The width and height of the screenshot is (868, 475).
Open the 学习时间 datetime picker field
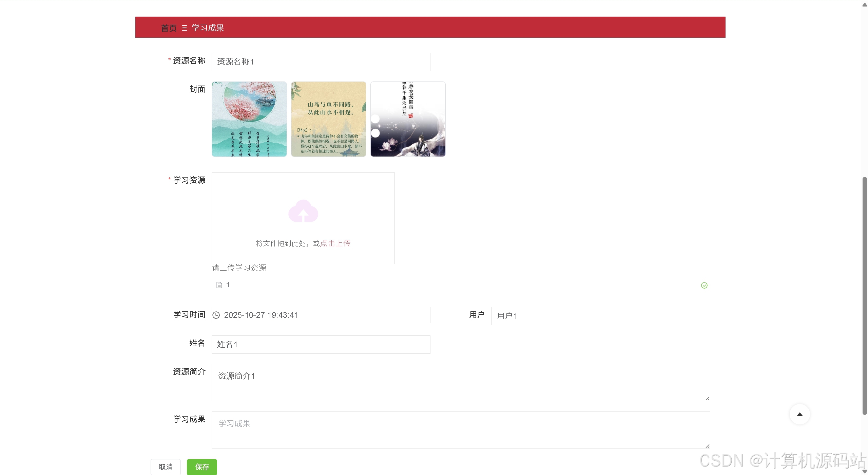tap(321, 315)
